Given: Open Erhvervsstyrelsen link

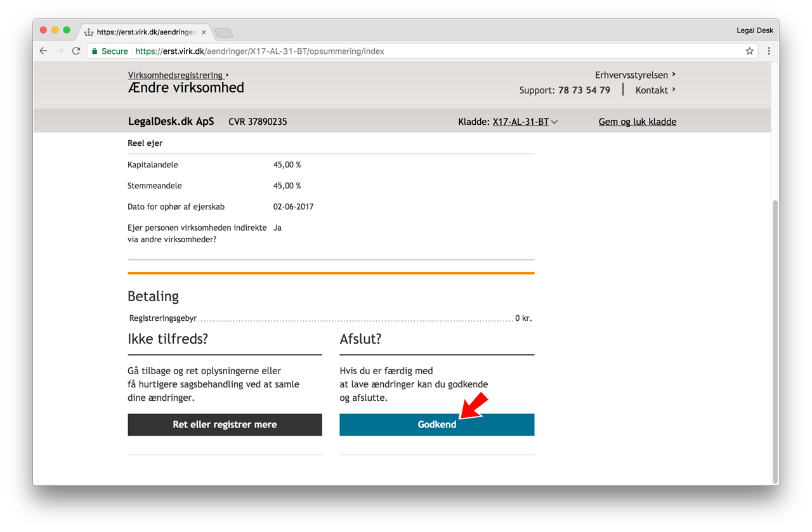Looking at the screenshot, I should [635, 75].
